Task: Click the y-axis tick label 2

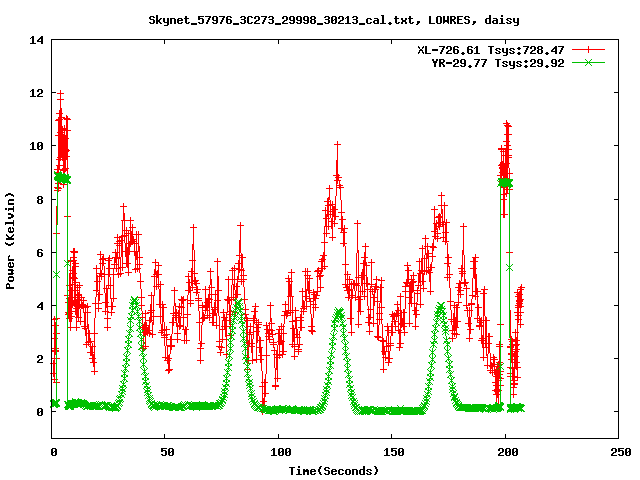Action: tap(40, 359)
